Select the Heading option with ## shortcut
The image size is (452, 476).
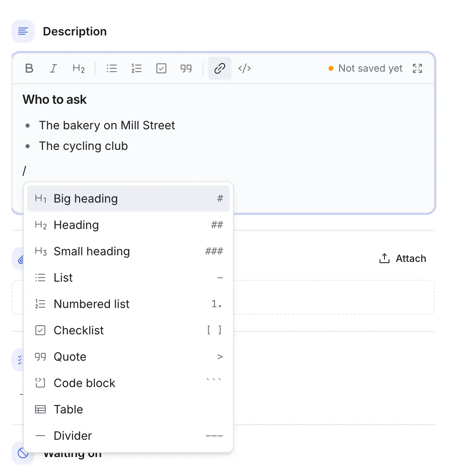128,225
